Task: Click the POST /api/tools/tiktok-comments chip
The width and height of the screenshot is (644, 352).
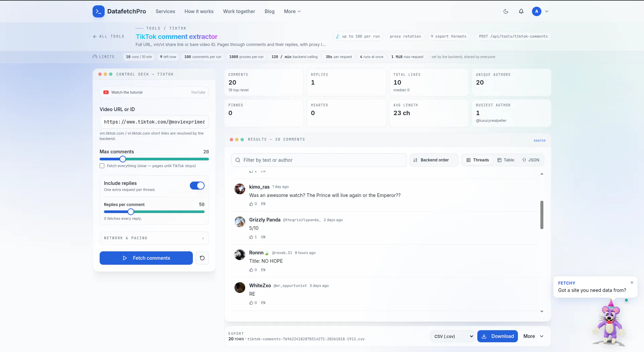Action: [513, 37]
